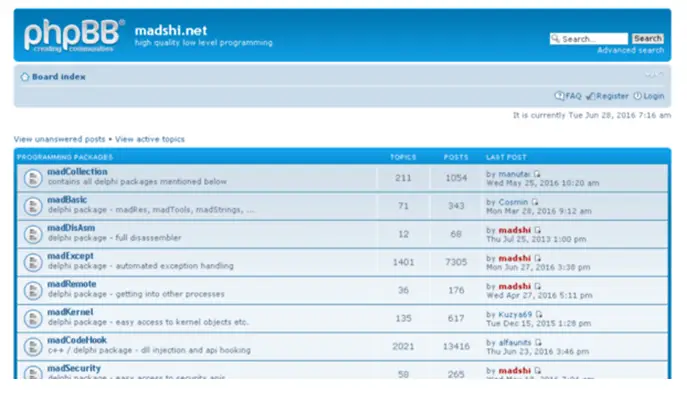Open the madCodeHook forum

pyautogui.click(x=77, y=340)
